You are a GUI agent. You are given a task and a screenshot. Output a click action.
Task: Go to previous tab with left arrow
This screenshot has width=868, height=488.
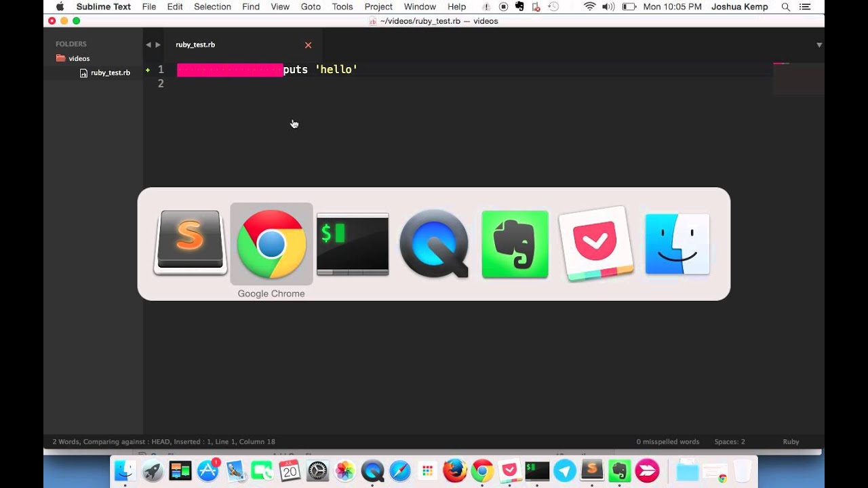coord(148,45)
